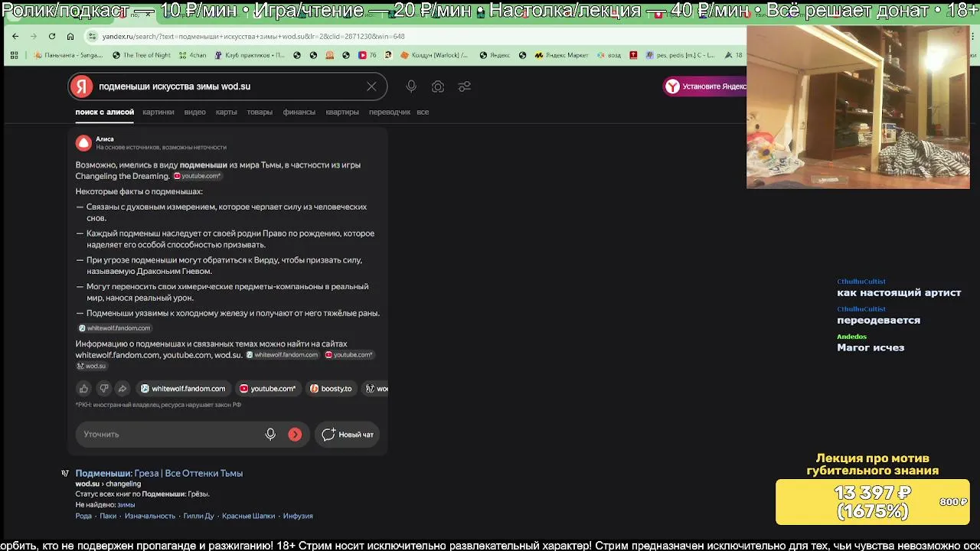Open the Клуб практиков bookmark
Viewport: 980px width, 551px height.
250,55
